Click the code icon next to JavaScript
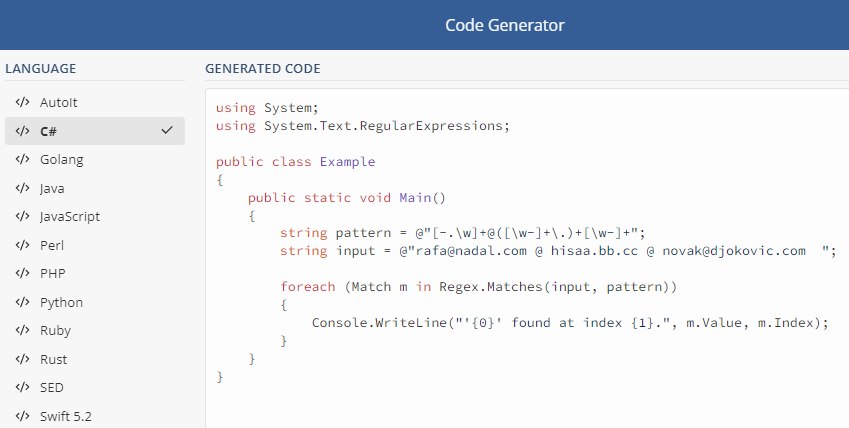This screenshot has width=849, height=428. [x=22, y=216]
